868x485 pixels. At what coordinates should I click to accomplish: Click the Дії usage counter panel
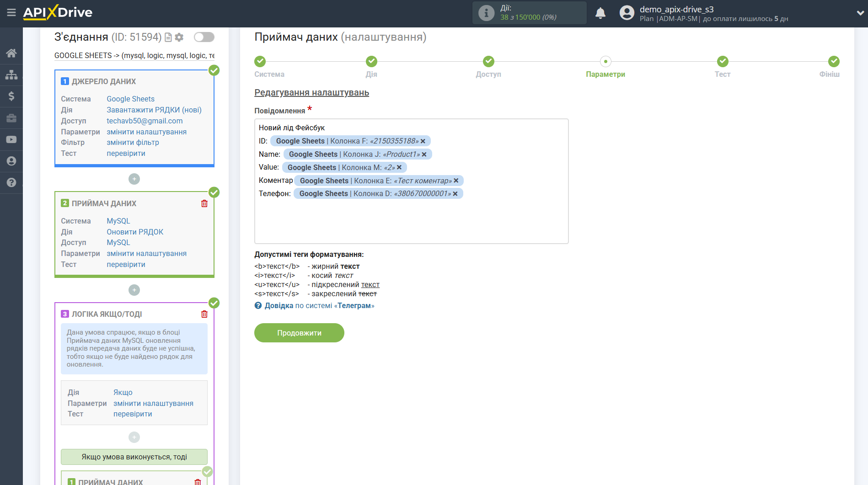click(529, 13)
